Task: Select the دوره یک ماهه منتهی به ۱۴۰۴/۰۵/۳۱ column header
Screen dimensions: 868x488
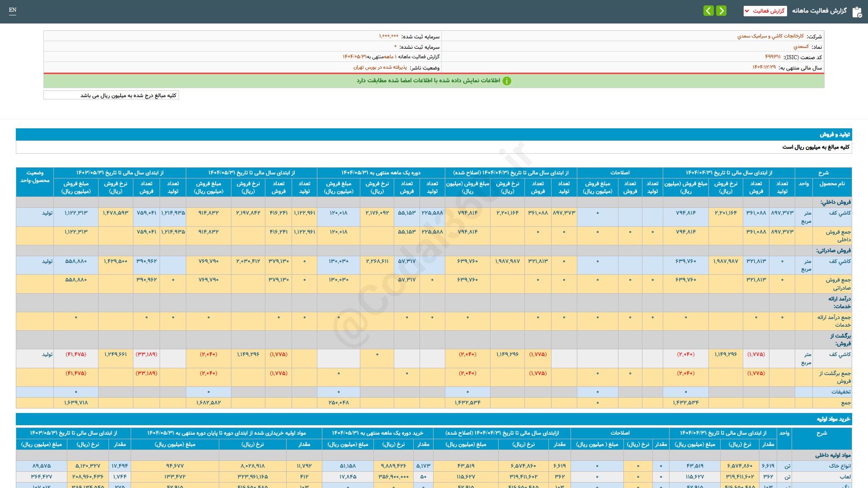Action: 381,173
